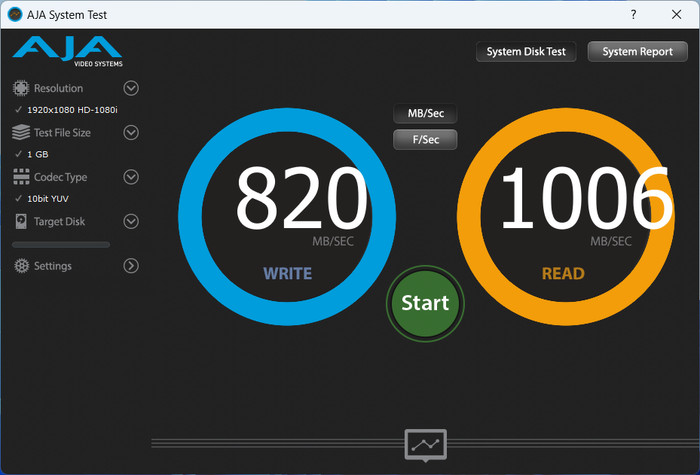Click the question mark help icon

[634, 15]
